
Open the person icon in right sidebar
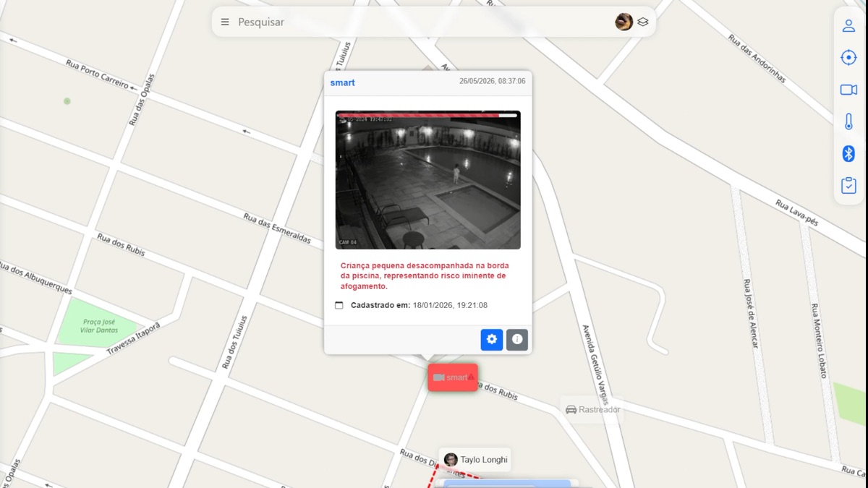[848, 25]
